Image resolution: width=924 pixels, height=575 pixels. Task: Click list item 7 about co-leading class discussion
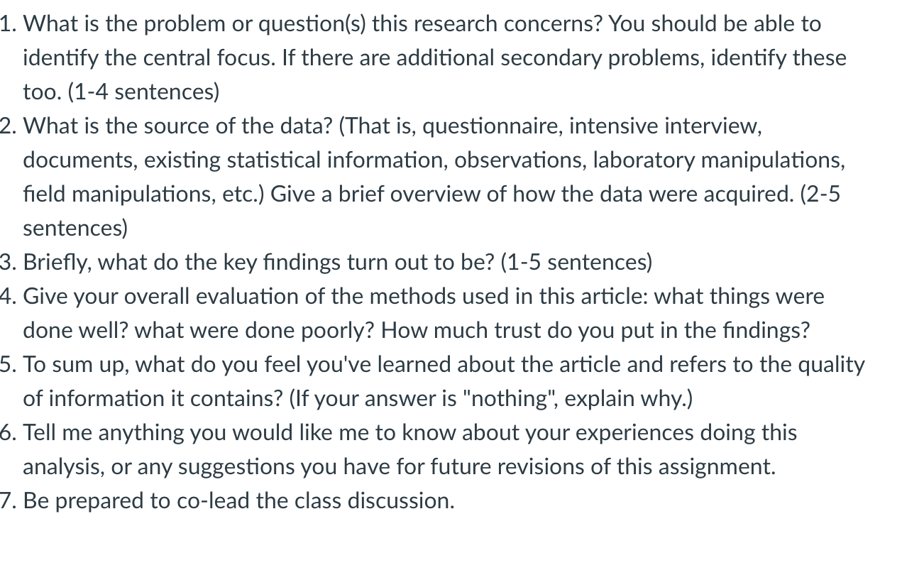click(x=227, y=500)
